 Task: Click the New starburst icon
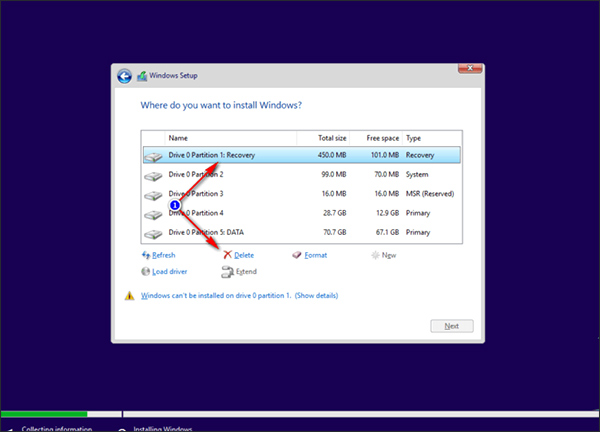pos(375,255)
